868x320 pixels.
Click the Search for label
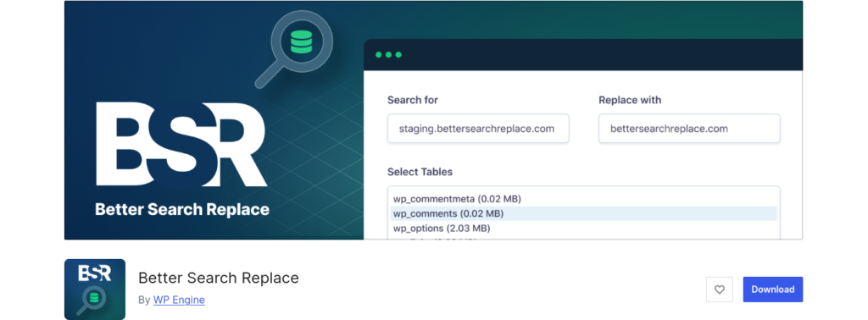click(413, 100)
